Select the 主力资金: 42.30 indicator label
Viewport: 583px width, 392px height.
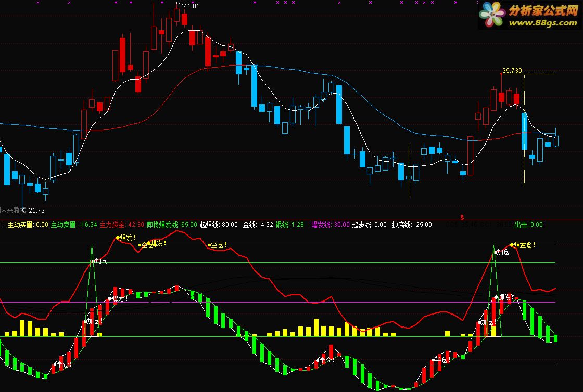point(122,225)
